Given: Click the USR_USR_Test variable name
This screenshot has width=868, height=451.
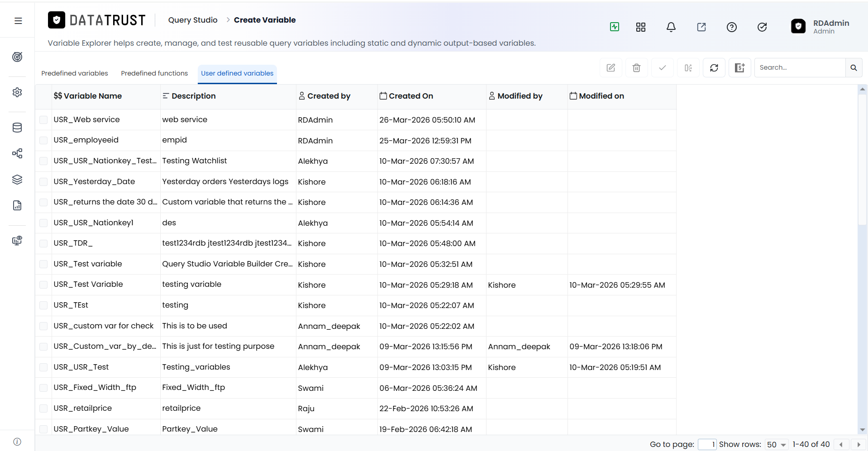Looking at the screenshot, I should point(81,367).
